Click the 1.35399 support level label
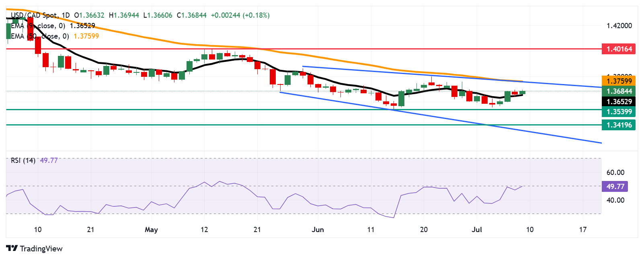644x259 pixels. 619,112
